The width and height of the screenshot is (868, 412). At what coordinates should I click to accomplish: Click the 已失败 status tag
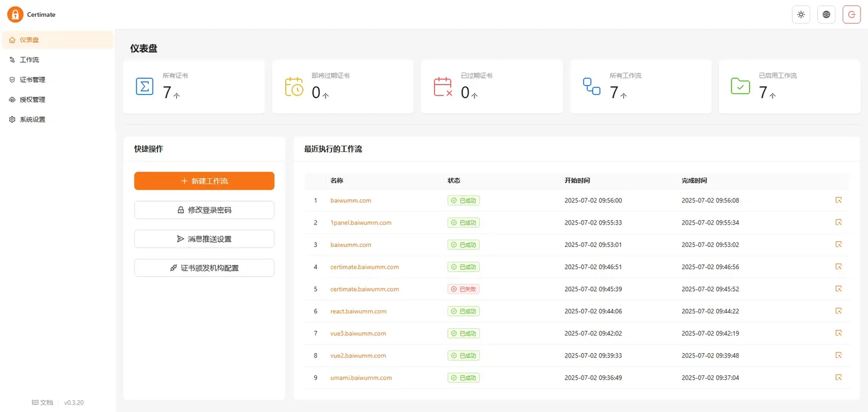point(464,289)
